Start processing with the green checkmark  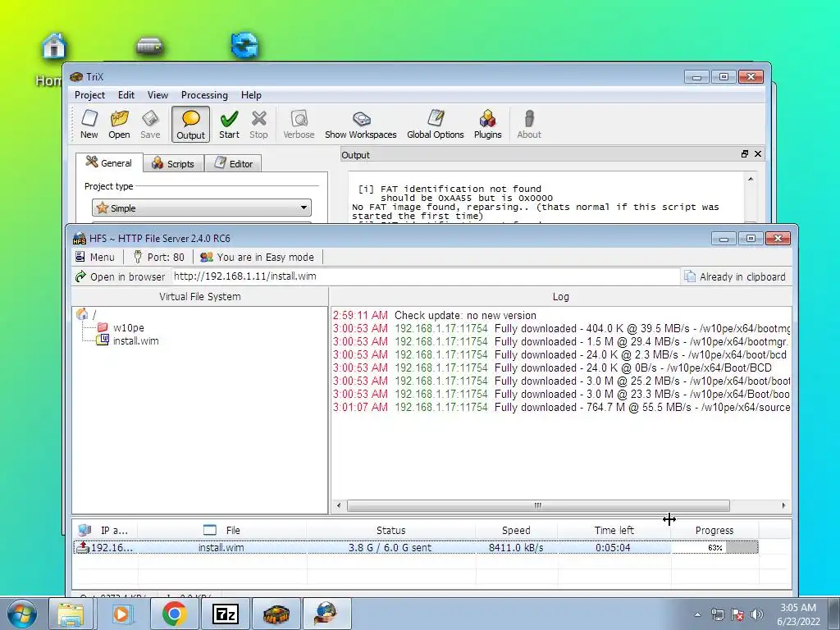[230, 125]
